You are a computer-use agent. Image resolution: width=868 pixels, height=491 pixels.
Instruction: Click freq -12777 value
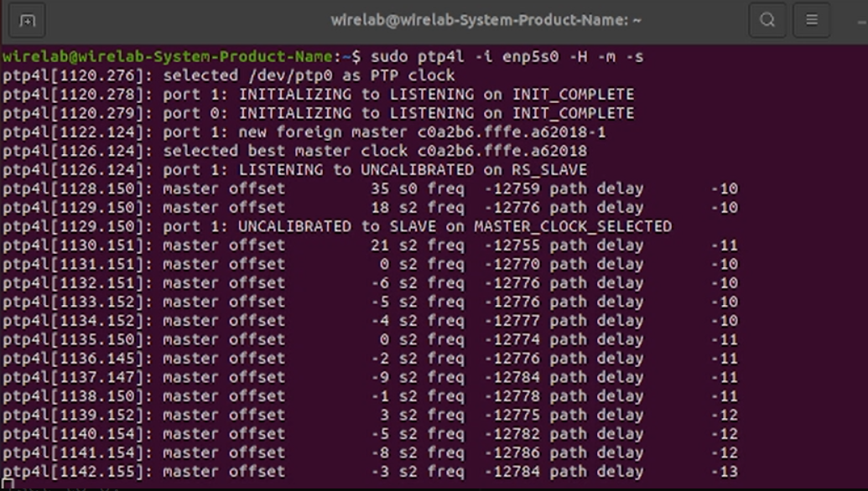point(512,321)
